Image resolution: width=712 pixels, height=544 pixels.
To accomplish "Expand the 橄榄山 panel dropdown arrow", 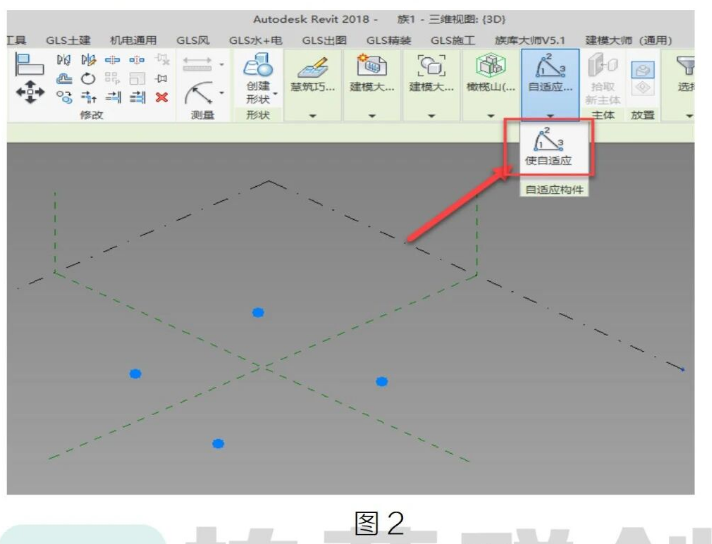I will [491, 116].
